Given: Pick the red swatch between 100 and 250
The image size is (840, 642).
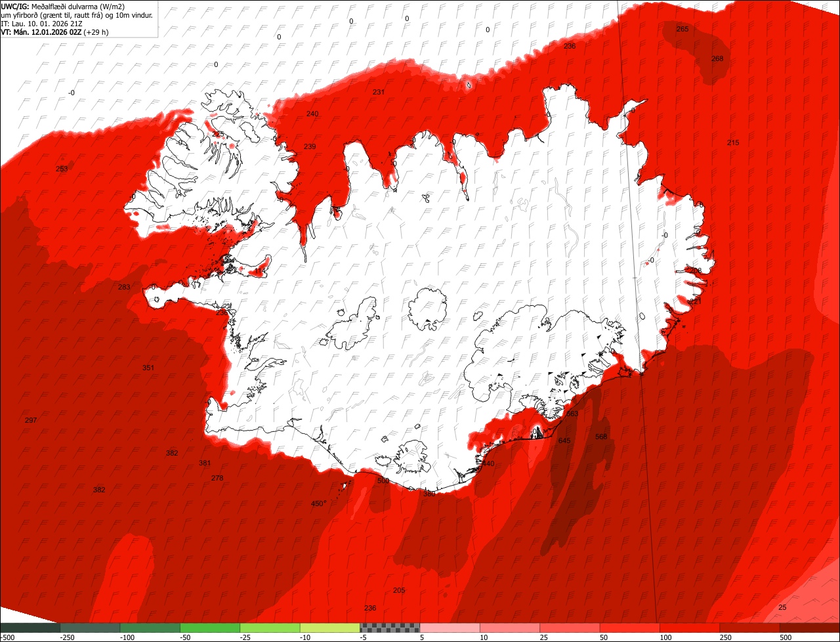Looking at the screenshot, I should (690, 628).
